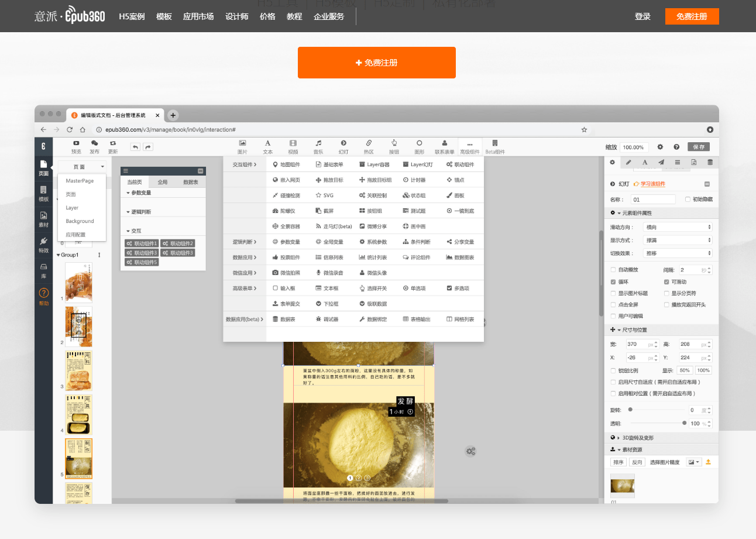Viewport: 756px width, 539px height.
Task: Collapse the Group1 tree node
Action: [x=59, y=255]
